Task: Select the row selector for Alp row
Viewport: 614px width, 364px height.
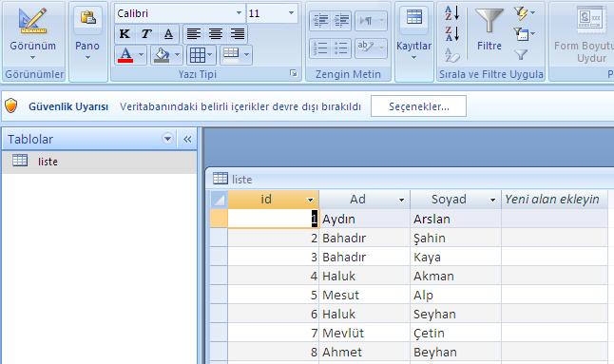Action: click(x=219, y=295)
